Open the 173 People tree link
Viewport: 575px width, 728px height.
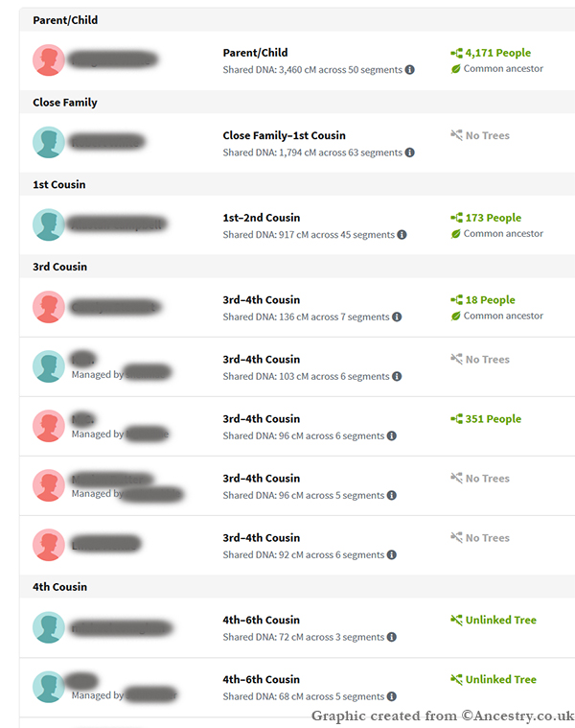[x=493, y=218]
